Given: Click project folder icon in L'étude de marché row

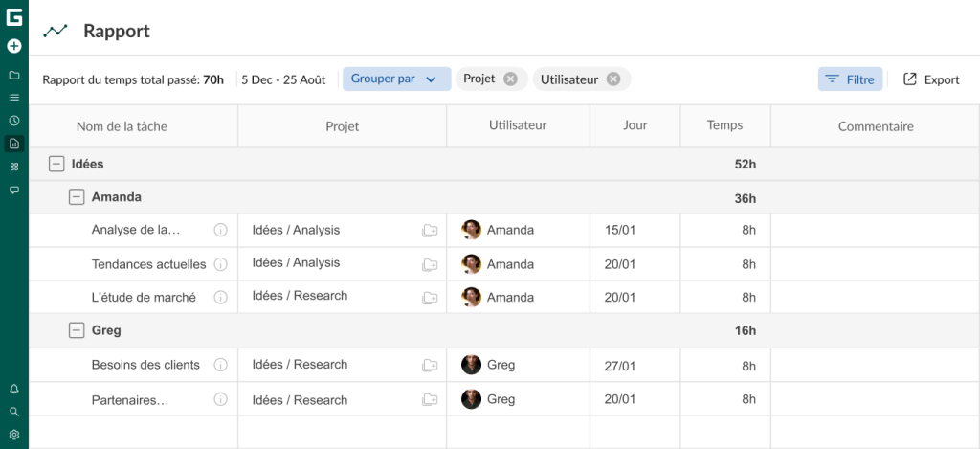Looking at the screenshot, I should 430,298.
